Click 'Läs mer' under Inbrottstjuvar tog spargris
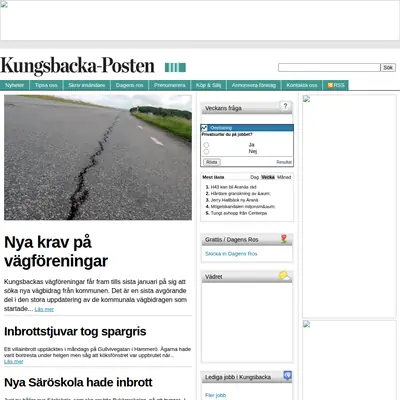 [x=14, y=362]
